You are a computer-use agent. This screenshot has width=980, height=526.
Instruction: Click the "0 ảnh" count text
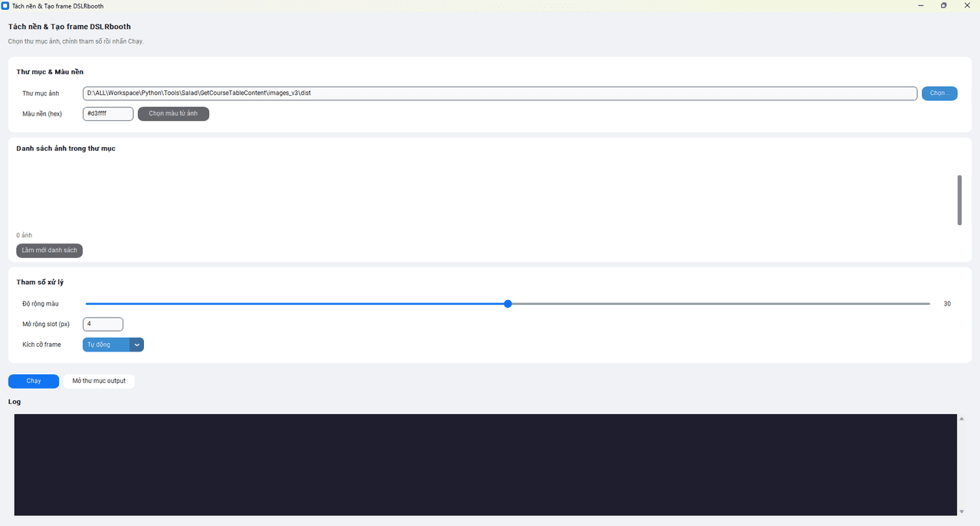pos(24,235)
